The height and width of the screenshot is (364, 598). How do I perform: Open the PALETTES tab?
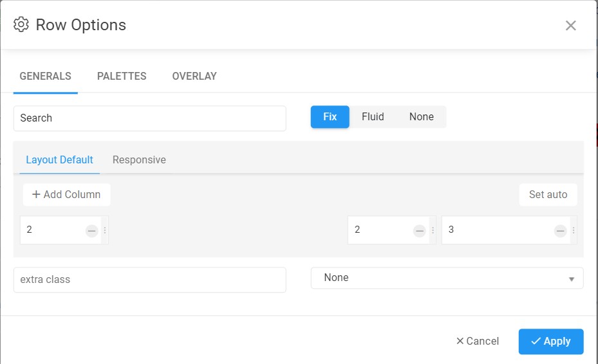click(122, 77)
